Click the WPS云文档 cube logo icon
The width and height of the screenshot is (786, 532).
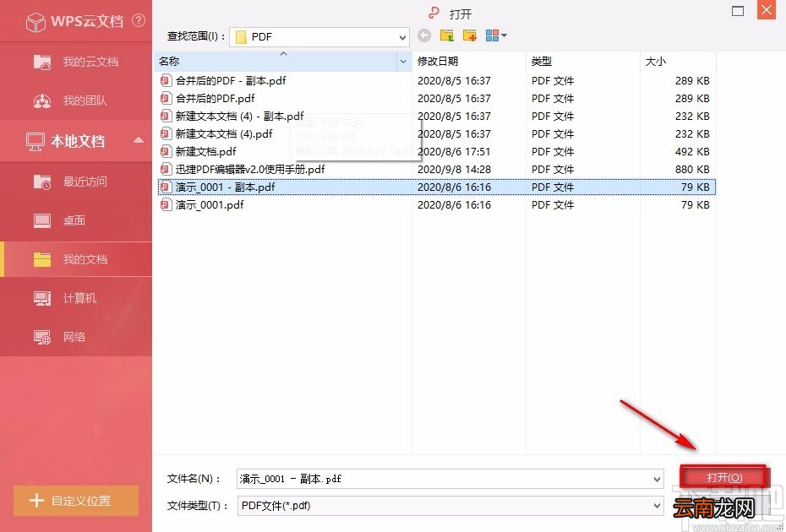click(35, 22)
